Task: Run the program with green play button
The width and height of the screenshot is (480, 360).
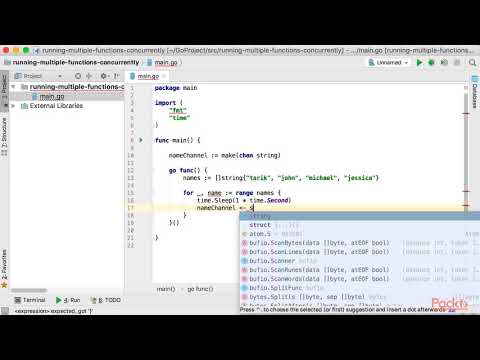Action: click(419, 62)
